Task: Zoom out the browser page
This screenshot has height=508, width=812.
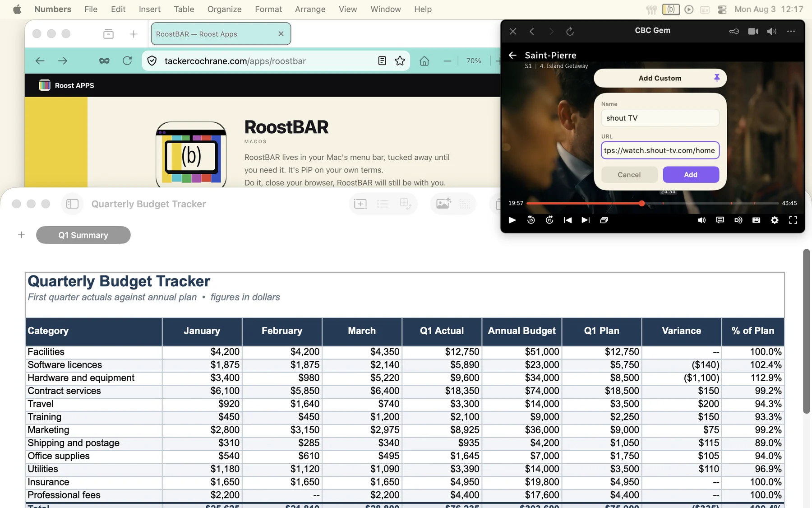Action: (448, 61)
